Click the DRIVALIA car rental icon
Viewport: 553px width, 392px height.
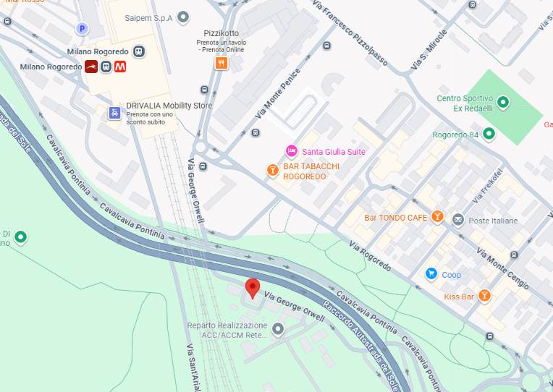tap(114, 113)
